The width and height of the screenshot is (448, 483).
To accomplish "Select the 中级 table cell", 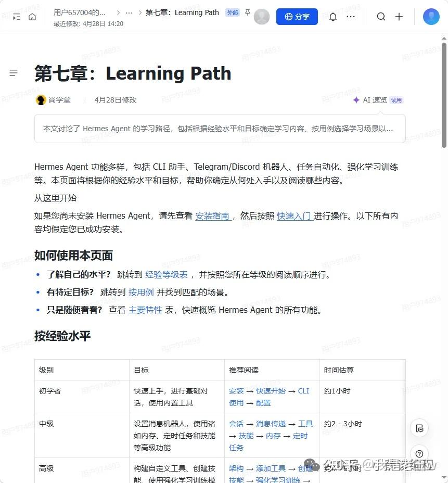I will click(x=82, y=436).
